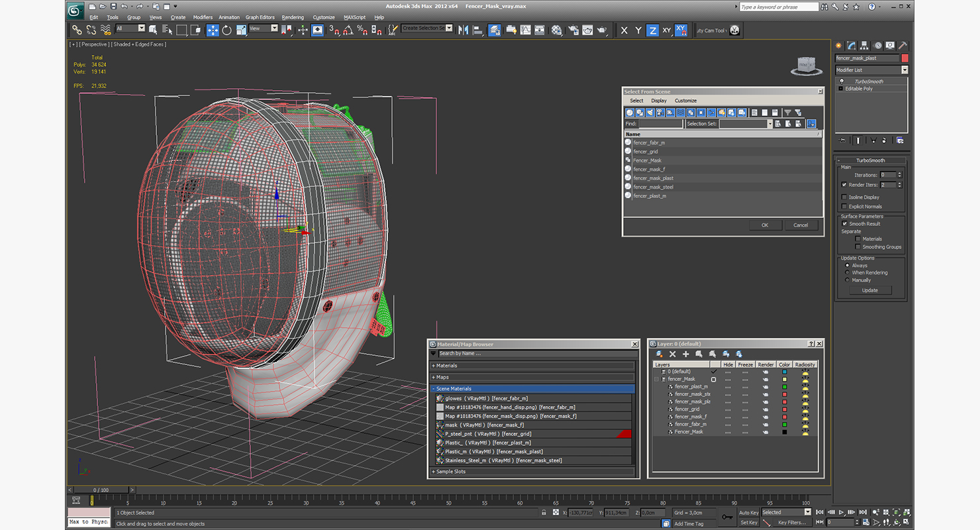Viewport: 980px width, 530px height.
Task: Open the MAXScript menu
Action: click(354, 17)
